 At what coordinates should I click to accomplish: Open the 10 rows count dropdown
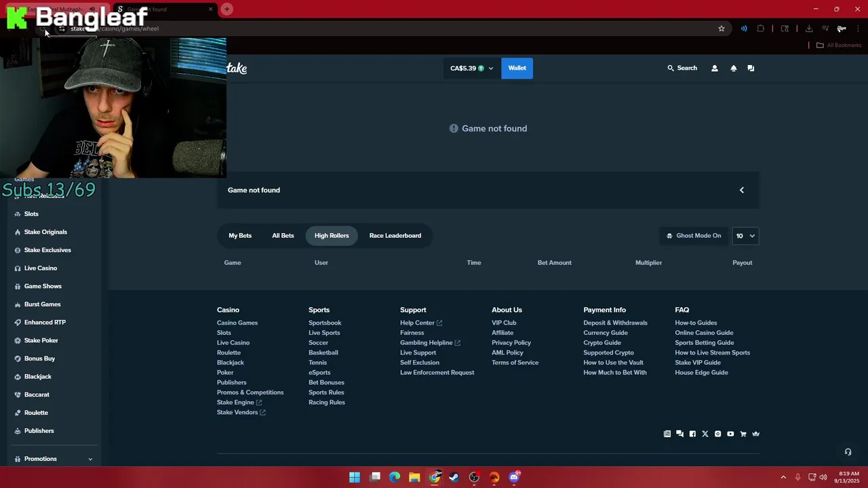coord(745,236)
